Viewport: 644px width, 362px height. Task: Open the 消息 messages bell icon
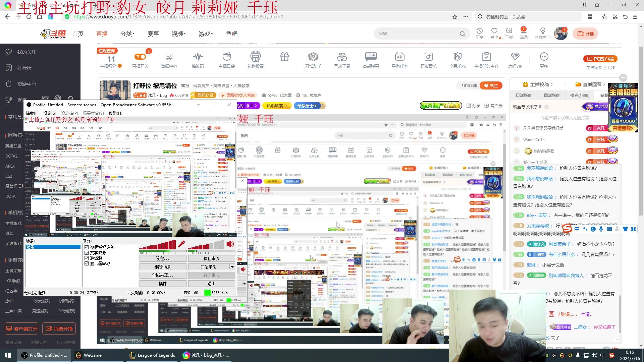point(524,34)
